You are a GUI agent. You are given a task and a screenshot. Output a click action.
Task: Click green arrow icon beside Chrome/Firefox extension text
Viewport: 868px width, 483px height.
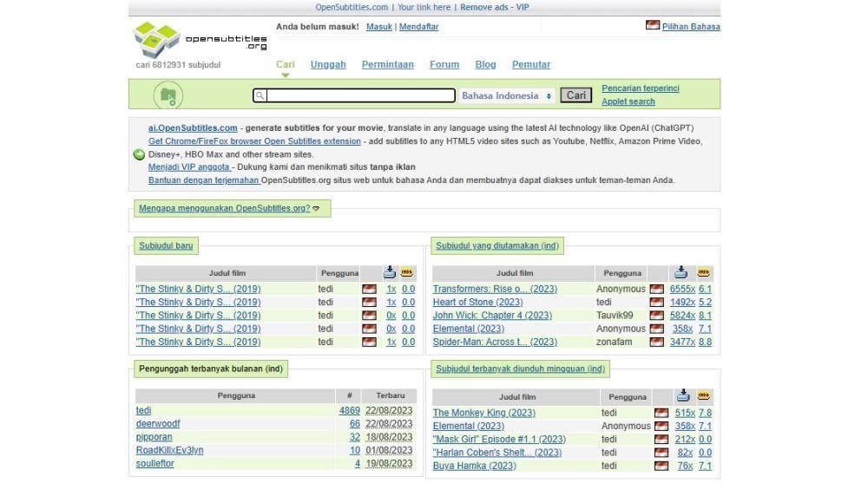tap(140, 154)
